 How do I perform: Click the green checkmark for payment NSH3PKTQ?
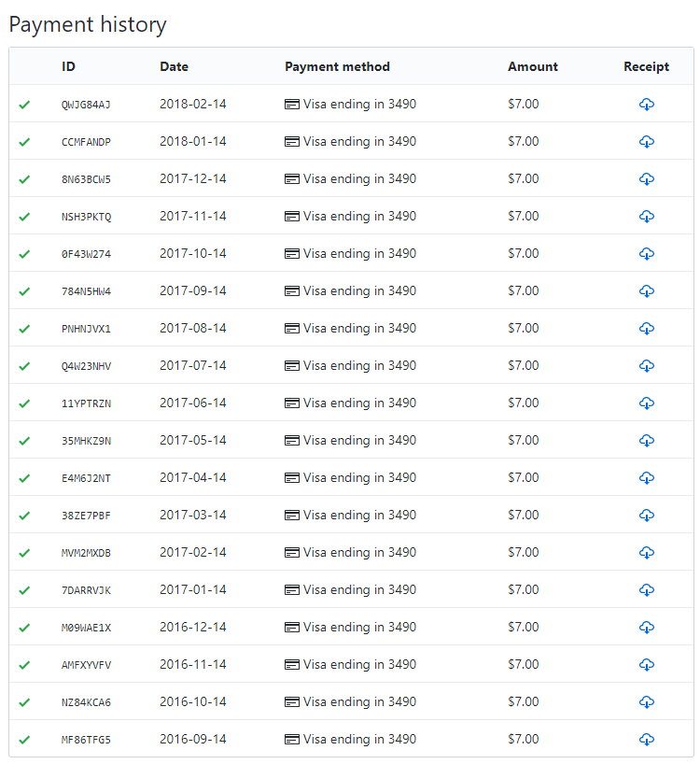pyautogui.click(x=24, y=217)
